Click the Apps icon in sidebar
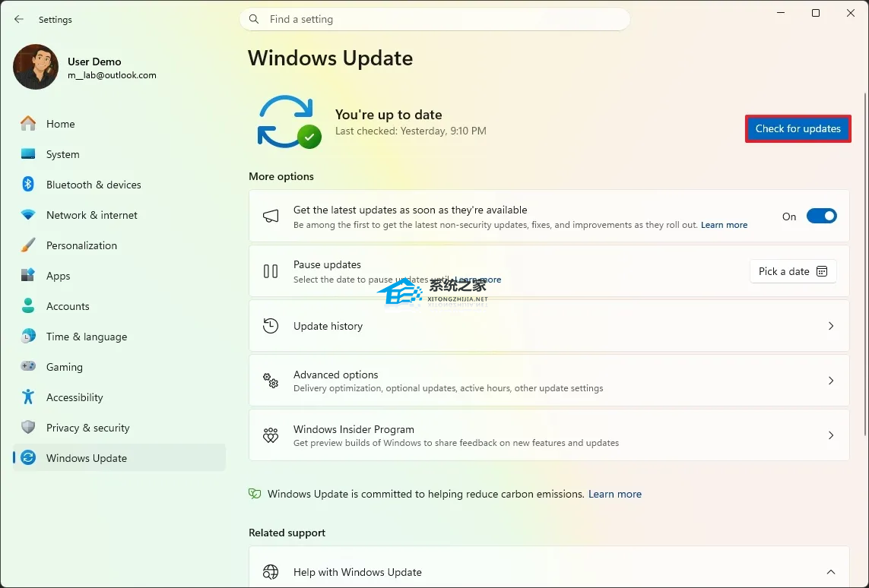This screenshot has width=869, height=588. pyautogui.click(x=27, y=275)
